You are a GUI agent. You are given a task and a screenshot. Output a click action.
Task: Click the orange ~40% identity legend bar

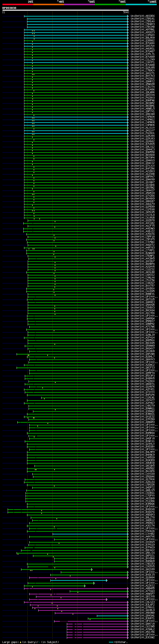point(49,4)
